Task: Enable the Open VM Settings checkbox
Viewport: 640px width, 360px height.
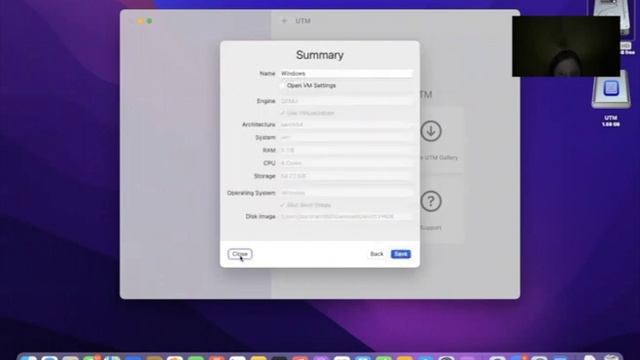Action: pyautogui.click(x=283, y=86)
